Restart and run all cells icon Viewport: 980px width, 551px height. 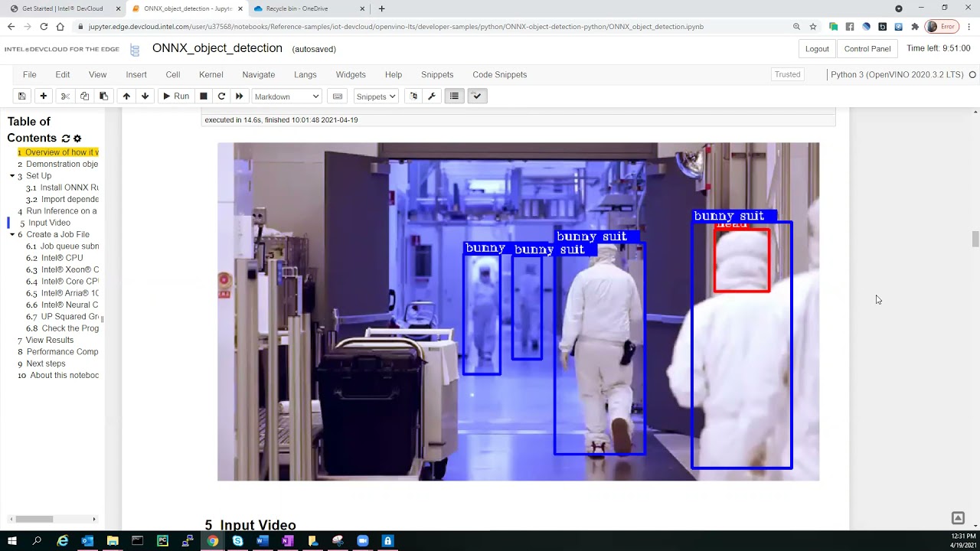(x=239, y=96)
